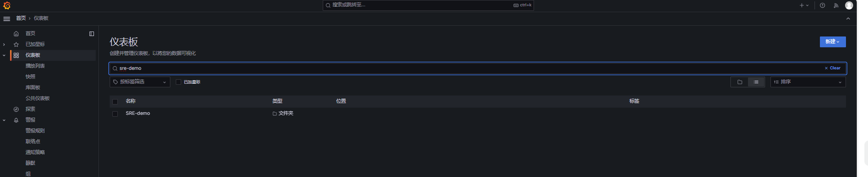
Task: Open 播放列表 in the sidebar
Action: coord(35,66)
